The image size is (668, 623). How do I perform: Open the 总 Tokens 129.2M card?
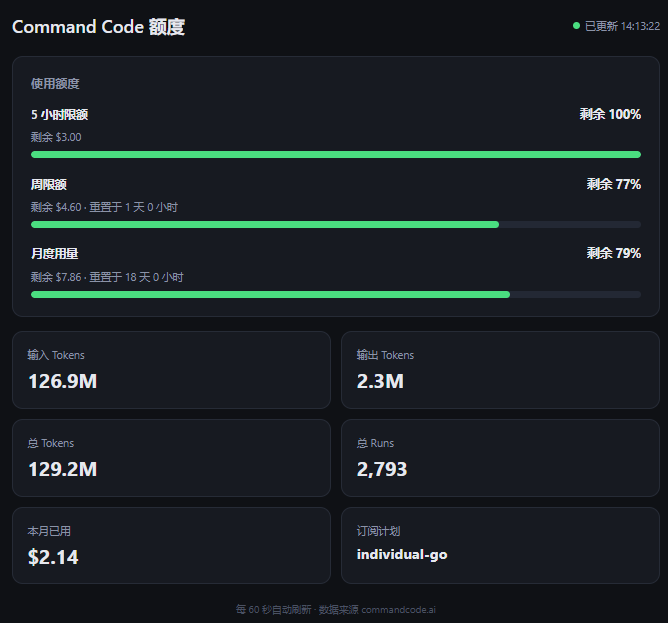[171, 458]
